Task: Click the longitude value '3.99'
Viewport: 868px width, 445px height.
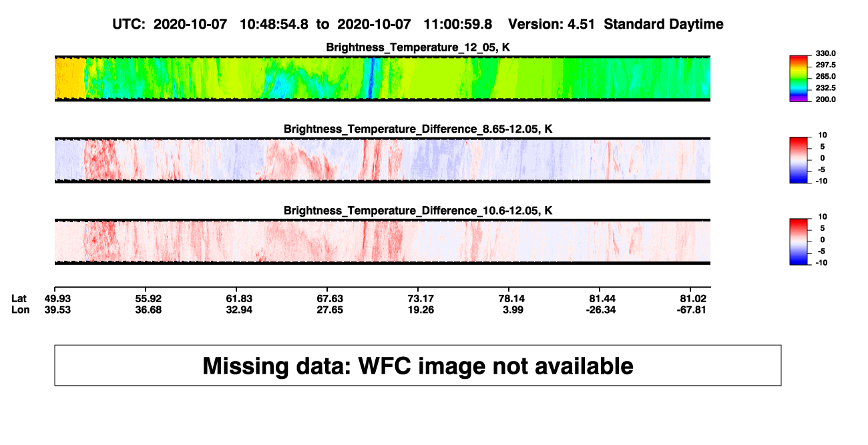Action: click(x=511, y=309)
